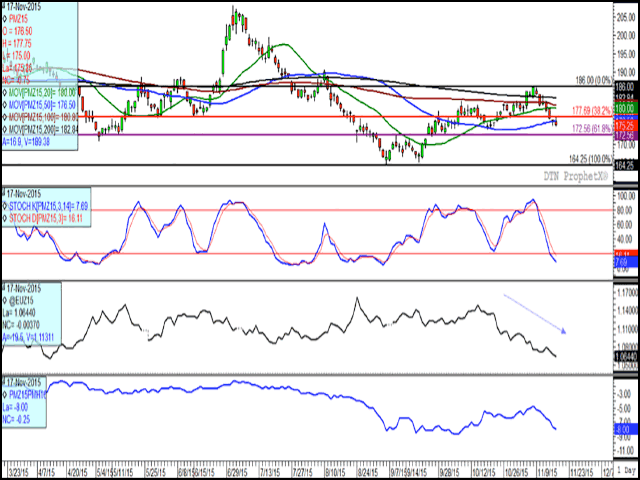
Task: Select the A=19.6, V=1.11311 readout
Action: click(29, 338)
